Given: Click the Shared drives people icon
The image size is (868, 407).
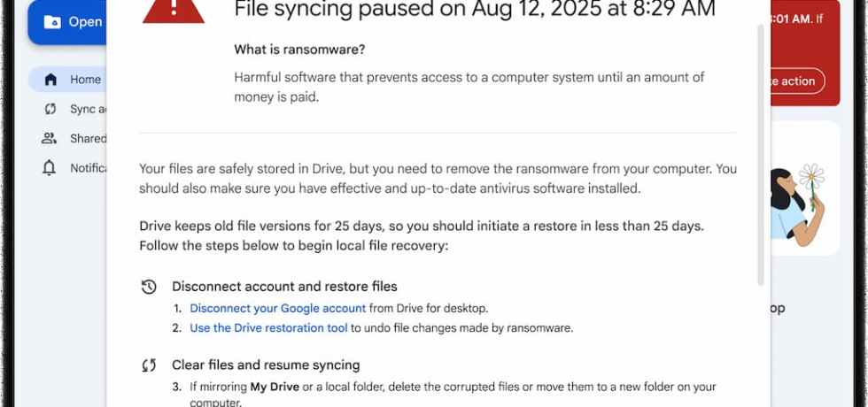Looking at the screenshot, I should [x=50, y=138].
